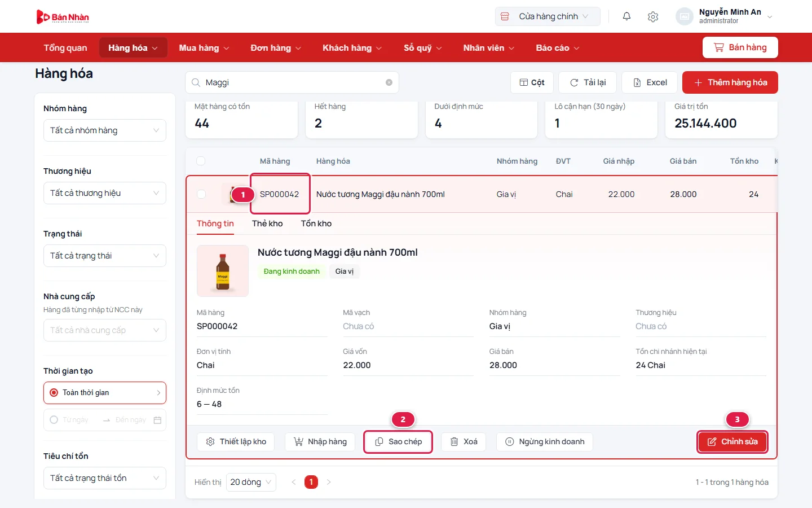The image size is (812, 508).
Task: Click the Thêm hàng hóa button
Action: (730, 82)
